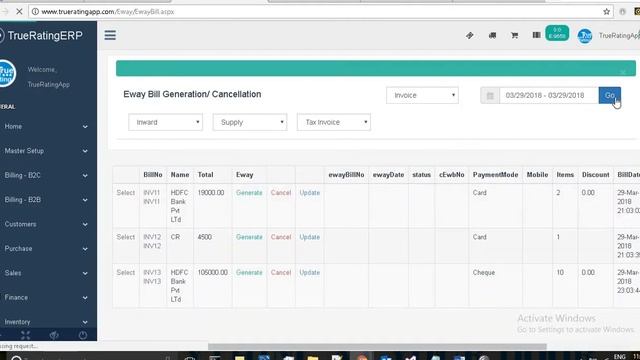Bookmark this page with star icon

tap(607, 12)
